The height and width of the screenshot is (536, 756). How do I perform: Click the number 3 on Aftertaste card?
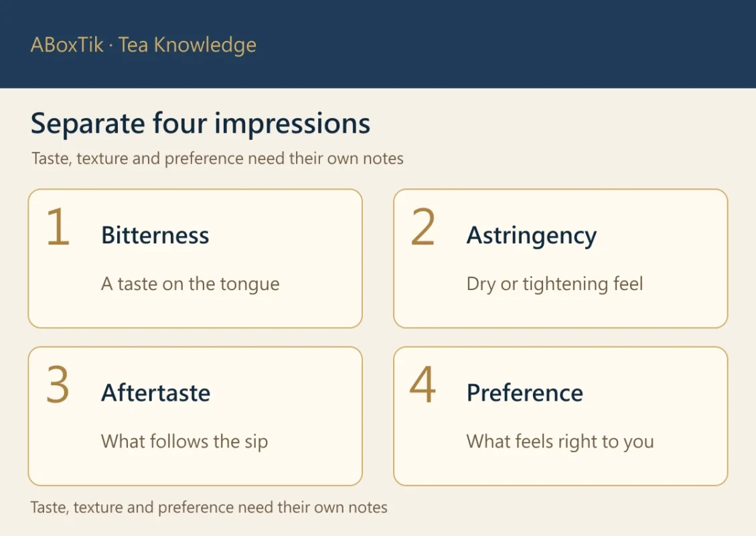point(58,385)
